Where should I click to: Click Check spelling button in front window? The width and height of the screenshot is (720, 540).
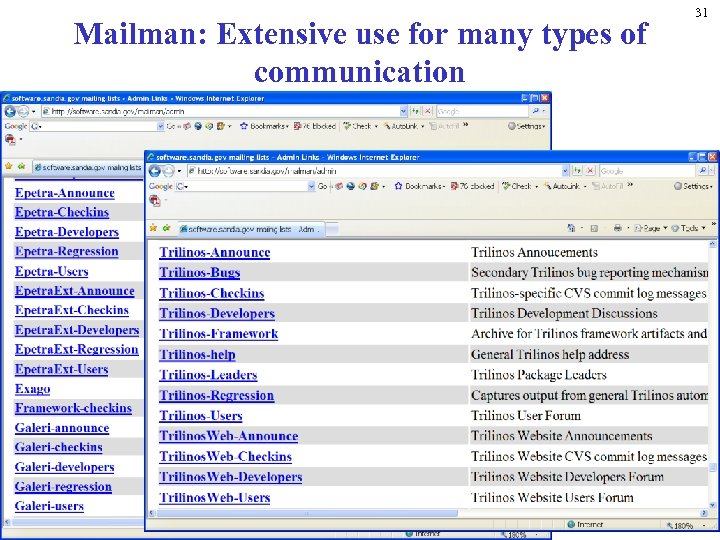click(517, 186)
